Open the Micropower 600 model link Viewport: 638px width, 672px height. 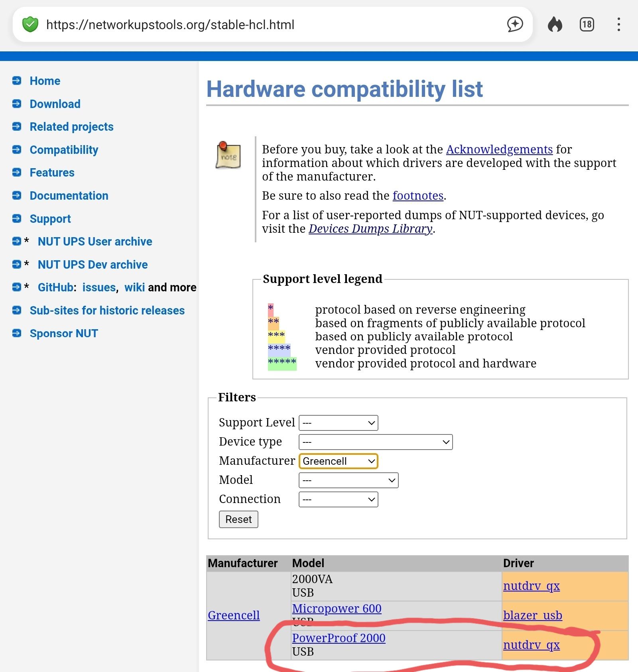click(x=337, y=609)
